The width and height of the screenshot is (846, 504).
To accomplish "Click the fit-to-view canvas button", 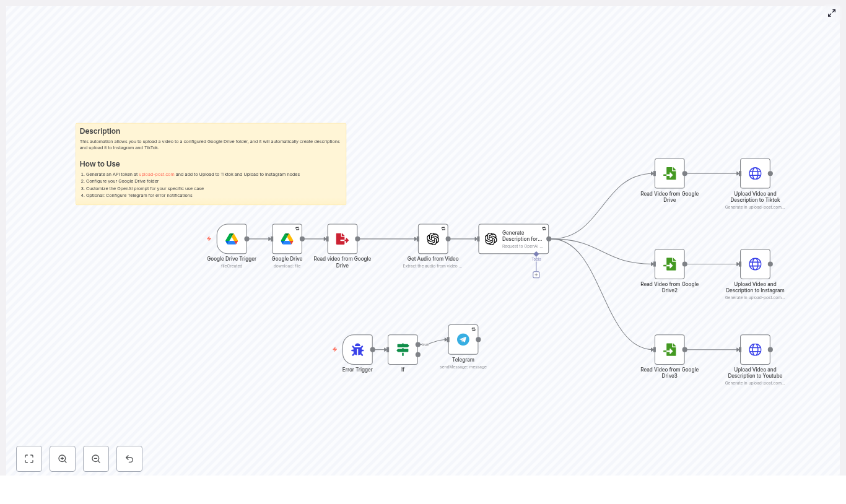I will tap(29, 459).
